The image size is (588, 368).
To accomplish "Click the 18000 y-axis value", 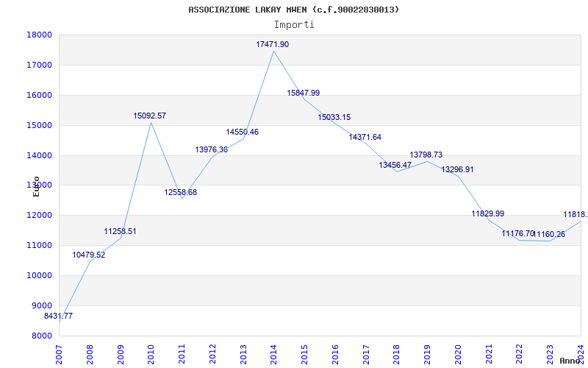I will pos(39,35).
